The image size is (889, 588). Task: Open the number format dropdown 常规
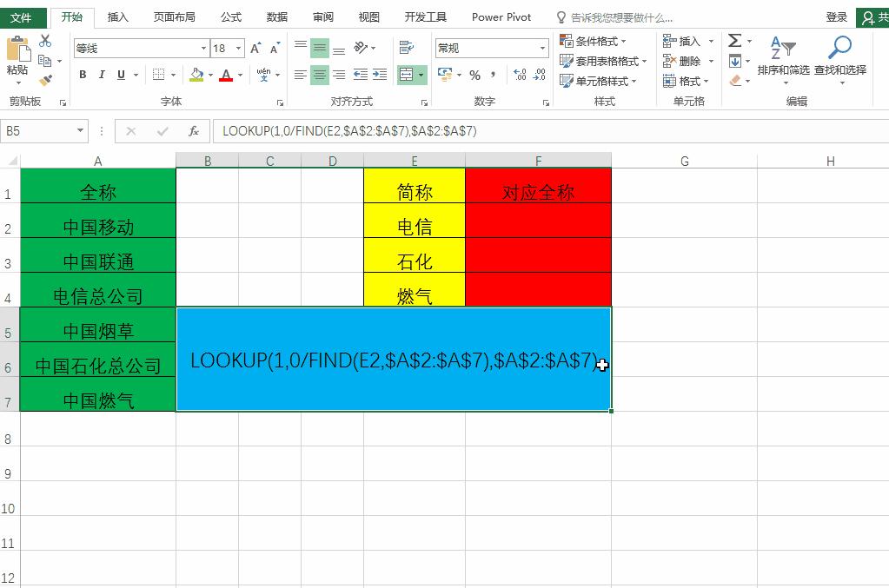[x=542, y=48]
